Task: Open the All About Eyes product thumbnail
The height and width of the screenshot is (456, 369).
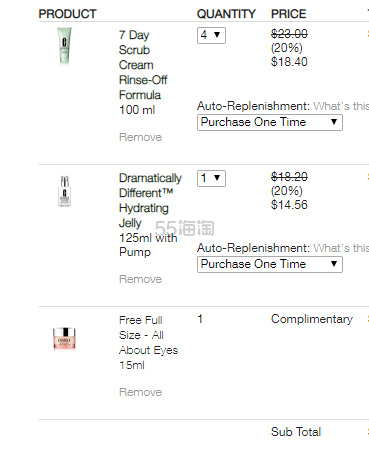Action: click(x=64, y=339)
